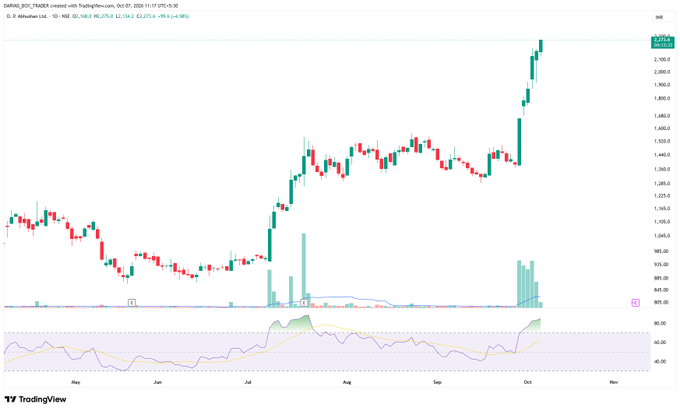Click the high value H2,275.0

[x=105, y=16]
